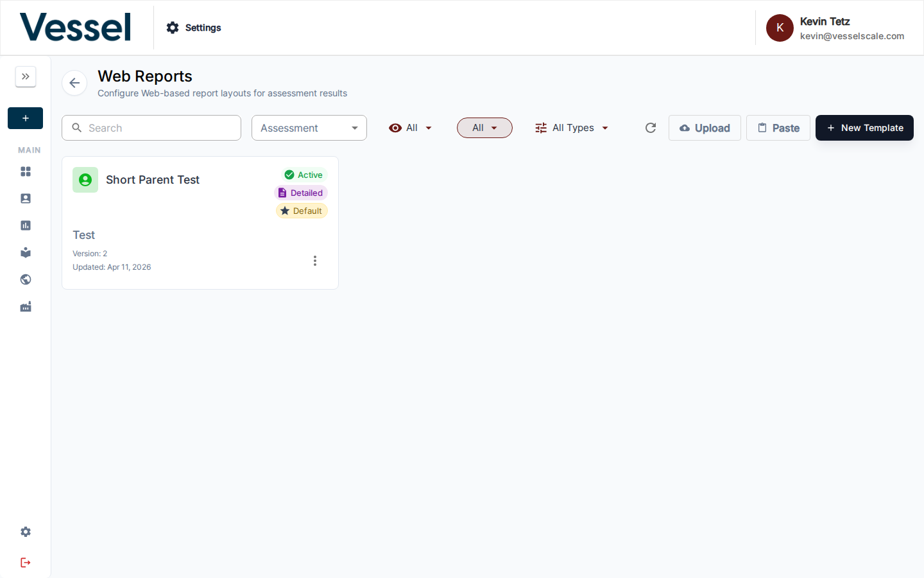The width and height of the screenshot is (924, 578).
Task: Expand the rounded All filter dropdown
Action: click(484, 128)
